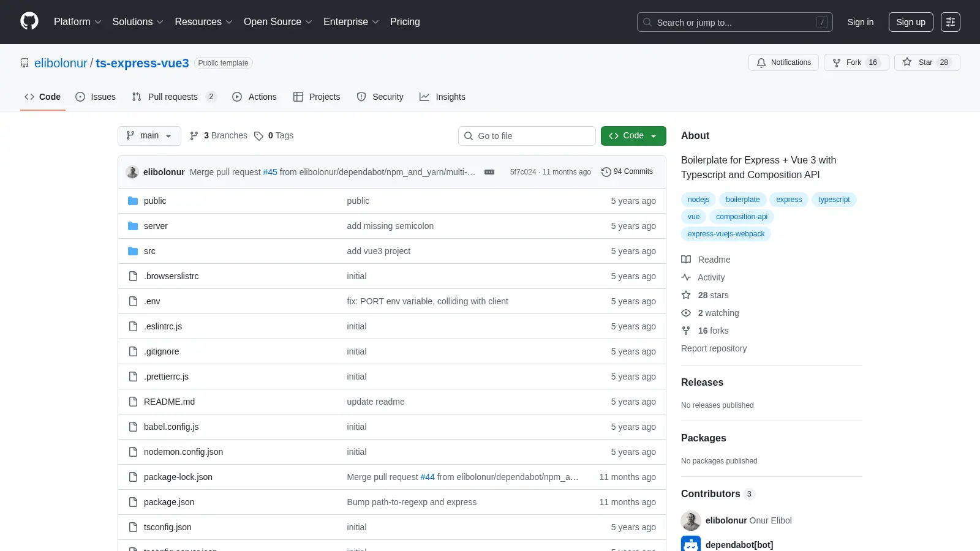The height and width of the screenshot is (551, 980).
Task: Click the Pricing link
Action: [x=405, y=22]
